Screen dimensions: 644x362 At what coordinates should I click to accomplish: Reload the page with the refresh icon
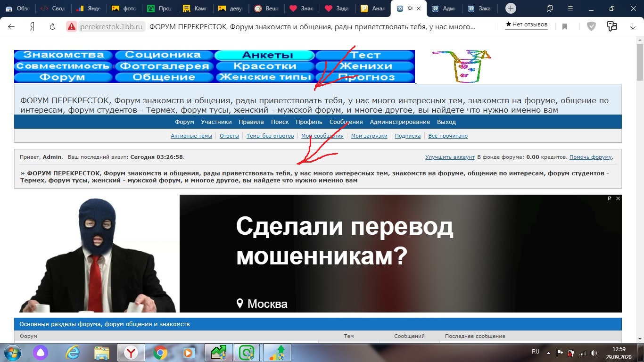tap(53, 27)
